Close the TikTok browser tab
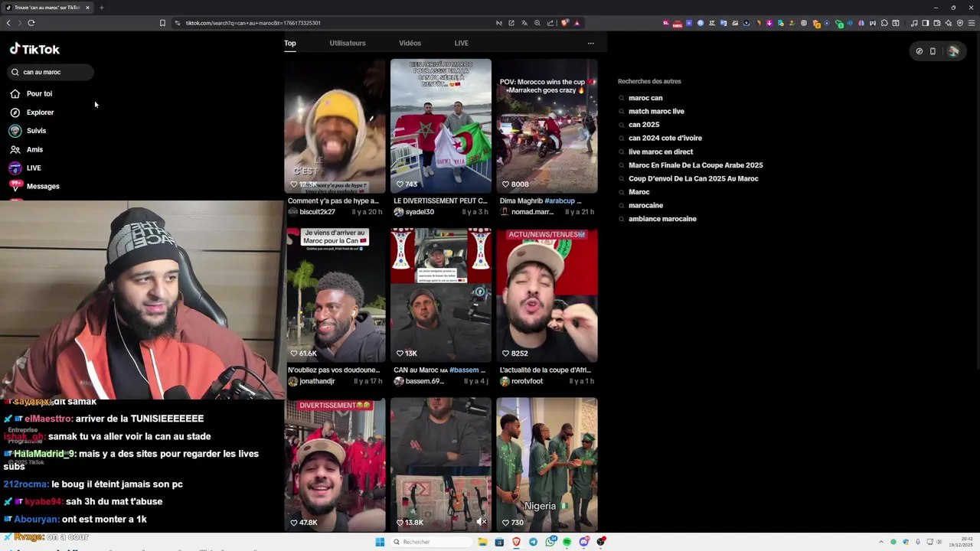 pos(87,8)
